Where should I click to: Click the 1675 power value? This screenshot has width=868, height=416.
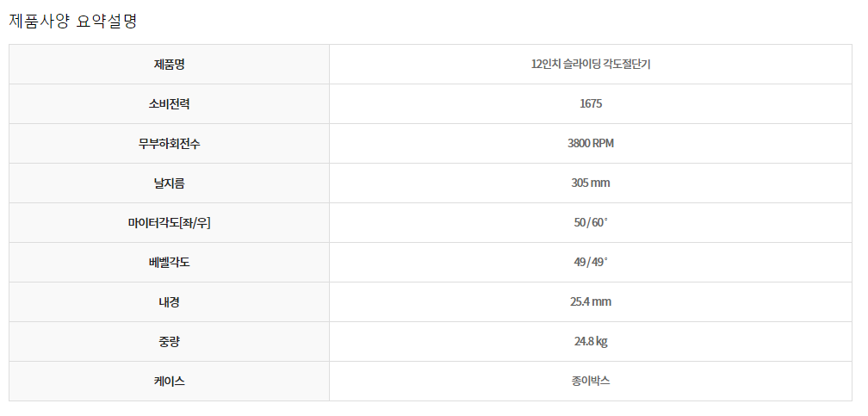coord(590,104)
